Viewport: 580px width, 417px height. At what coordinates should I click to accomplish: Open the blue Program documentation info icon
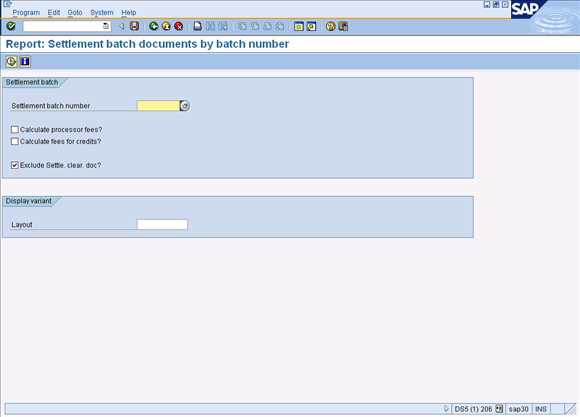(x=25, y=61)
